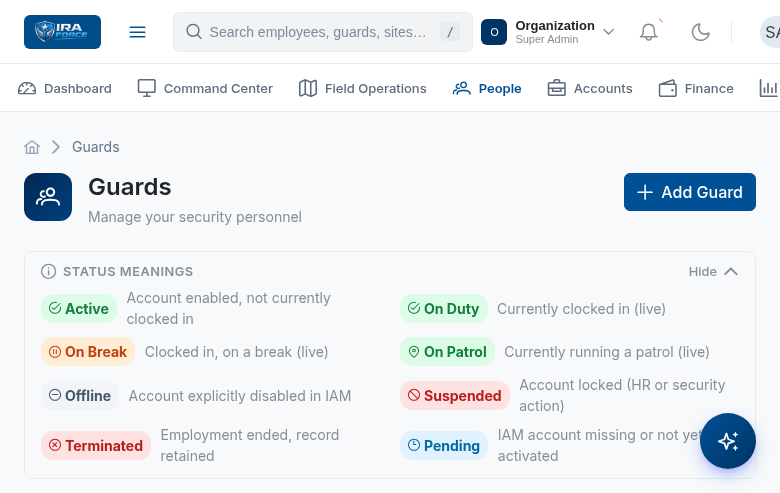Click the bar chart icon in navigation

769,89
